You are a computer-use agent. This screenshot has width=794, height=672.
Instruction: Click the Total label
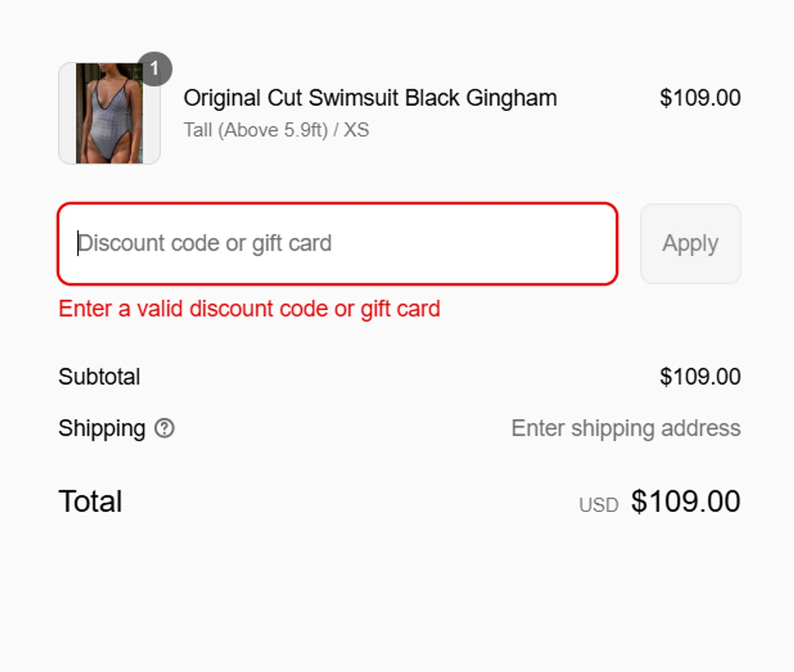pos(91,501)
